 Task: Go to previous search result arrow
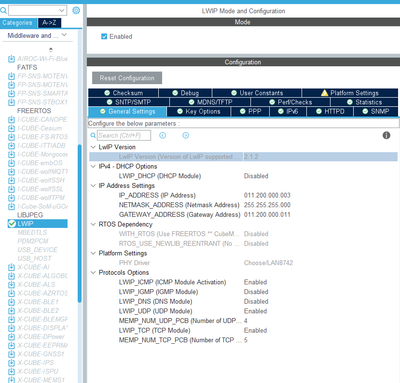point(163,135)
